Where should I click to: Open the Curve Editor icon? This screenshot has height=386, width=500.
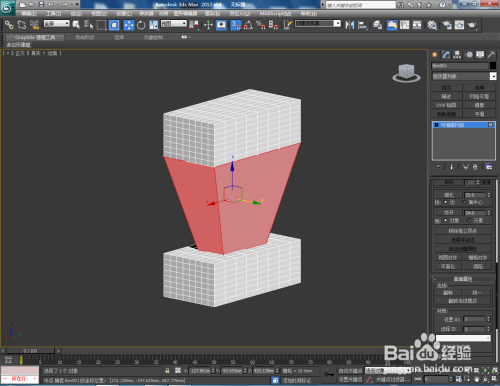click(405, 25)
